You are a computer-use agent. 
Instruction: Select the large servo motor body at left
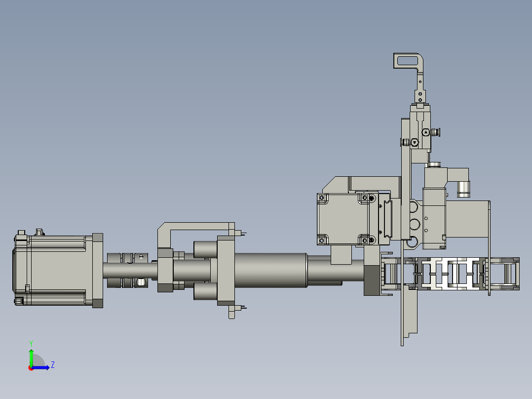coord(58,269)
